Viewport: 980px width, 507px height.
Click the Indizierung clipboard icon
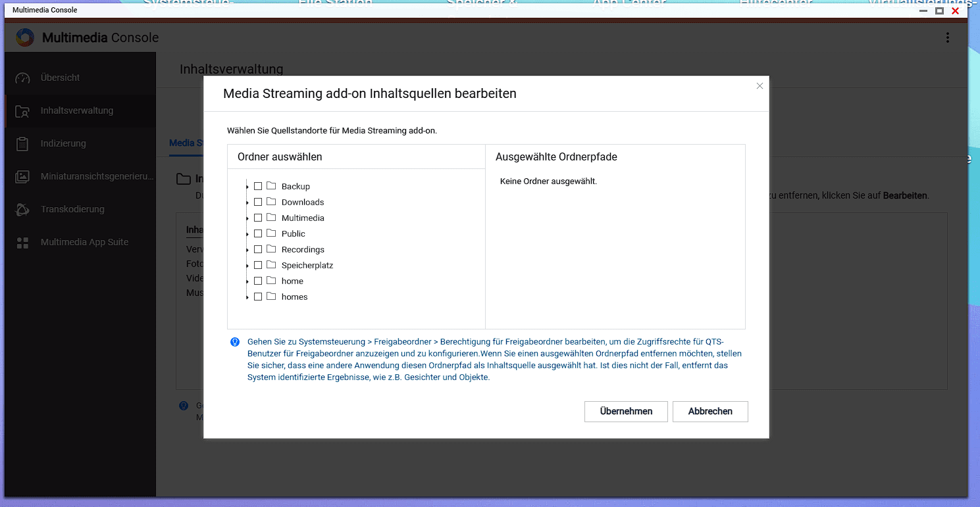click(22, 143)
